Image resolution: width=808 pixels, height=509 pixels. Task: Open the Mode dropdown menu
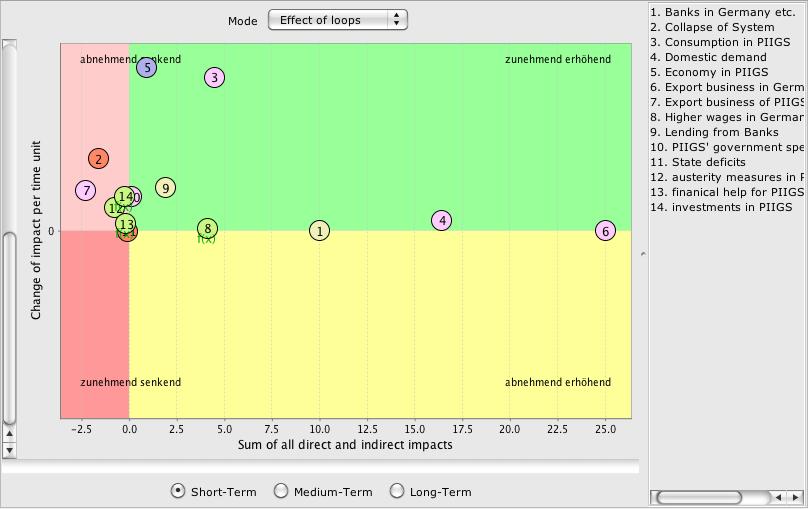point(337,20)
